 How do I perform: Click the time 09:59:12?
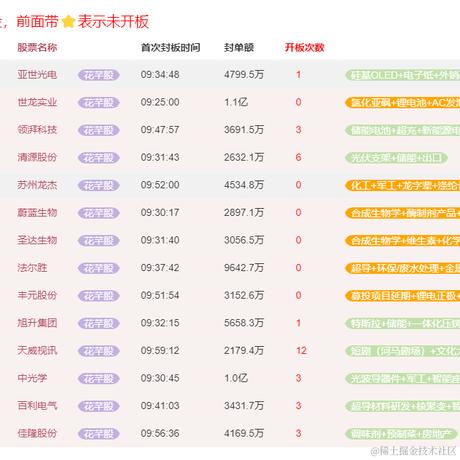[160, 350]
